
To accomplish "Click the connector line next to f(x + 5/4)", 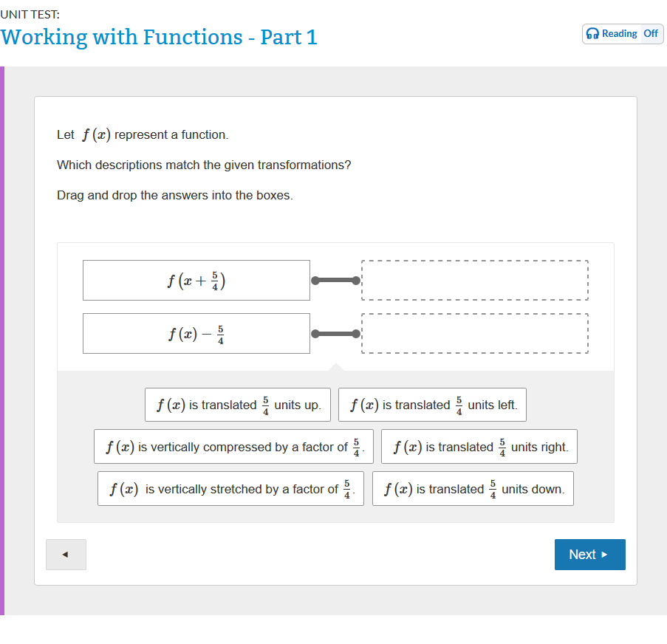I will 335,281.
